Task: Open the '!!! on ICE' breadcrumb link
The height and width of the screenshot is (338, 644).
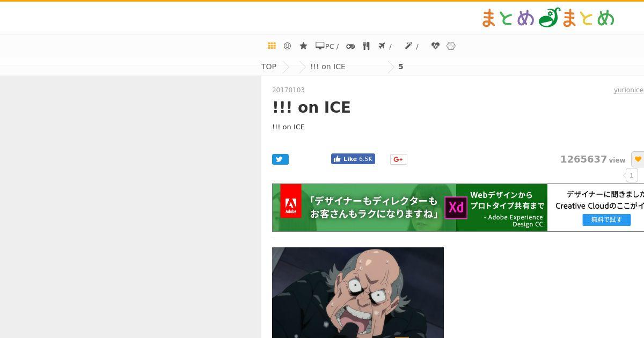Action: [x=328, y=67]
